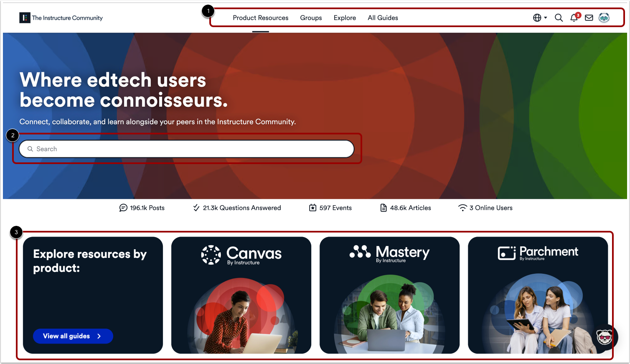630x364 pixels.
Task: Go to All Guides
Action: [x=383, y=18]
